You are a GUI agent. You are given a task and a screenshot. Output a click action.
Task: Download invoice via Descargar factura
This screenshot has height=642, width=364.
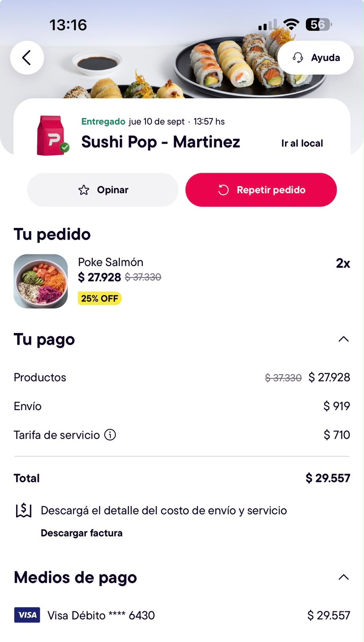tap(82, 533)
